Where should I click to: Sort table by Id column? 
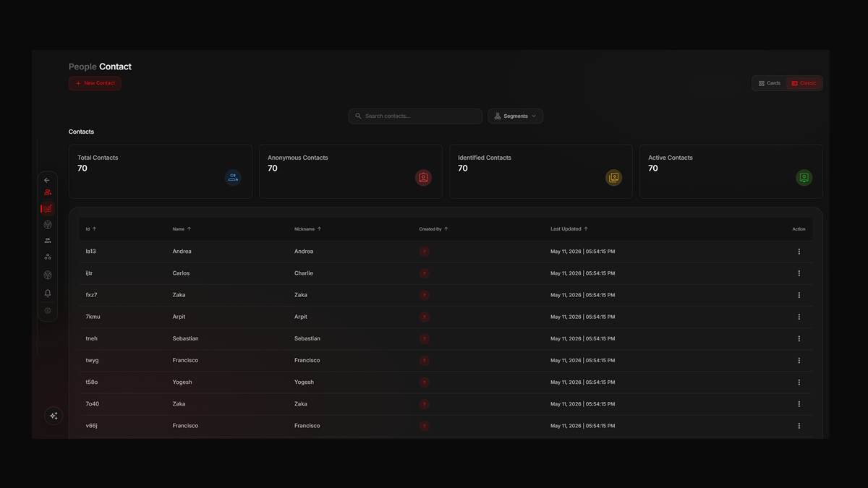click(x=91, y=229)
